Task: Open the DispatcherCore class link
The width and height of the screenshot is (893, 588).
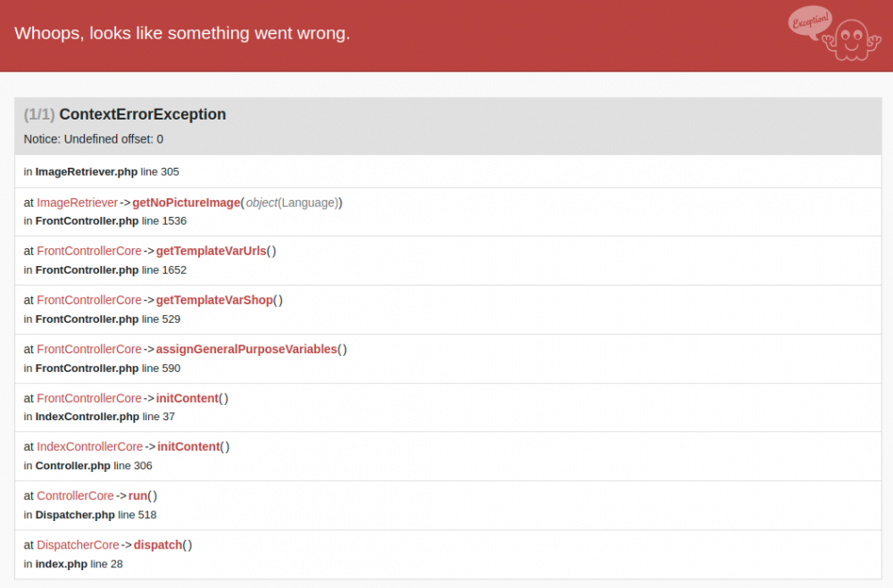Action: [78, 544]
